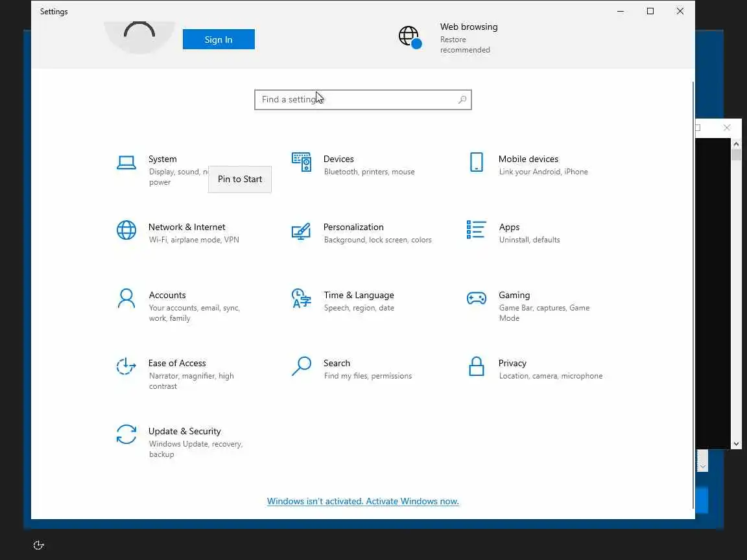Viewport: 747px width, 560px height.
Task: Open the Ease of Access icon
Action: coord(126,366)
